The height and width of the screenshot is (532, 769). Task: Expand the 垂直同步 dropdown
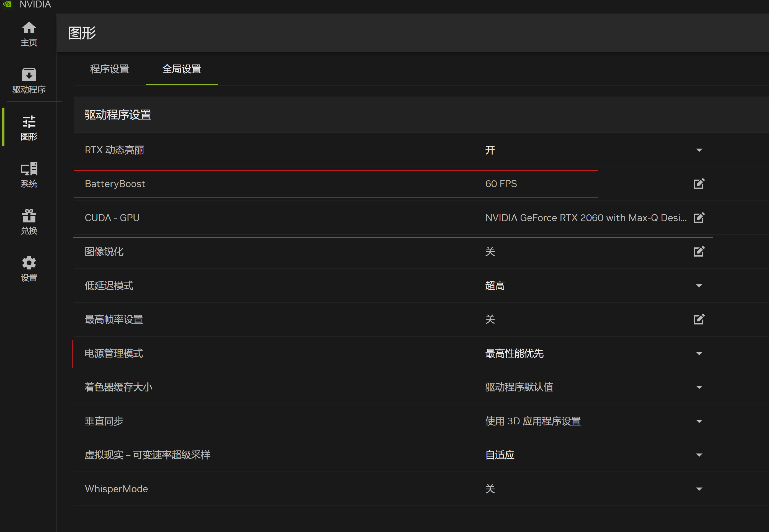click(699, 421)
